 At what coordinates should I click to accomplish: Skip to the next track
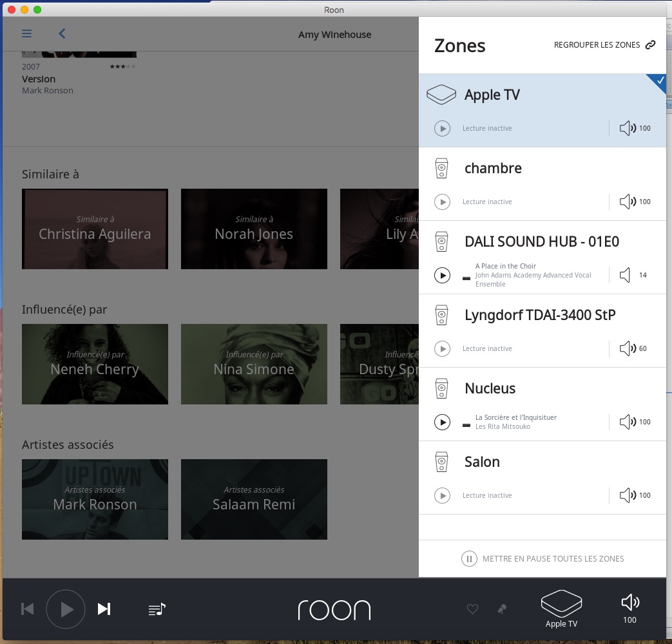[104, 609]
